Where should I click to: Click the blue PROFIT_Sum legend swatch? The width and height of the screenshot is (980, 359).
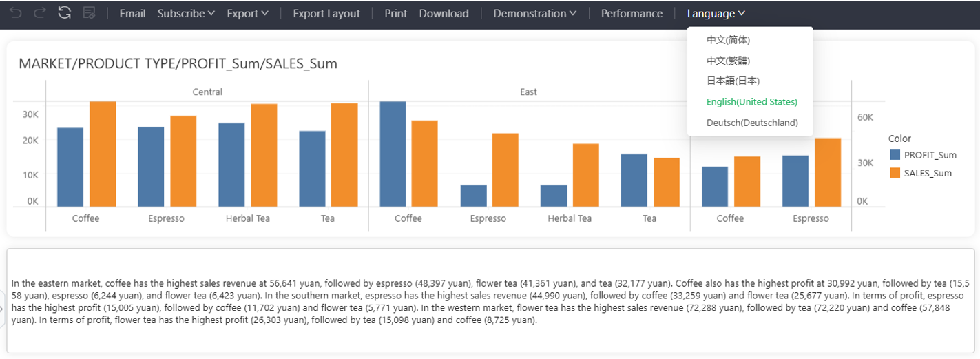[x=895, y=155]
